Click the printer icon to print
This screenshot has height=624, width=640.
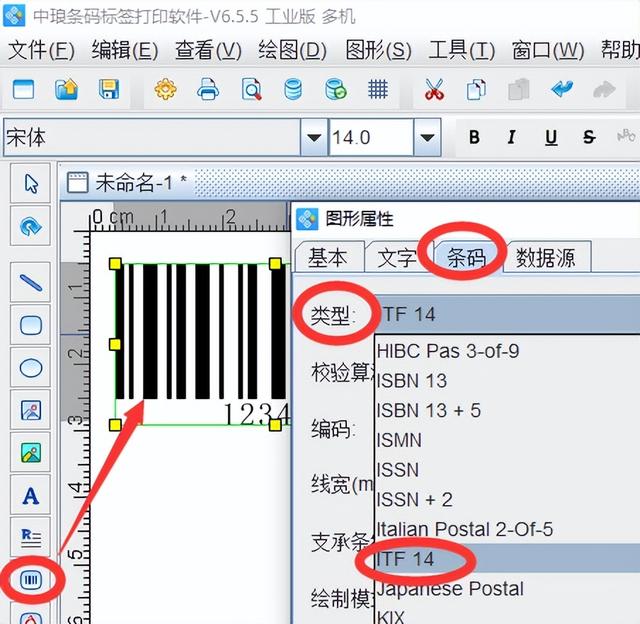tap(208, 89)
